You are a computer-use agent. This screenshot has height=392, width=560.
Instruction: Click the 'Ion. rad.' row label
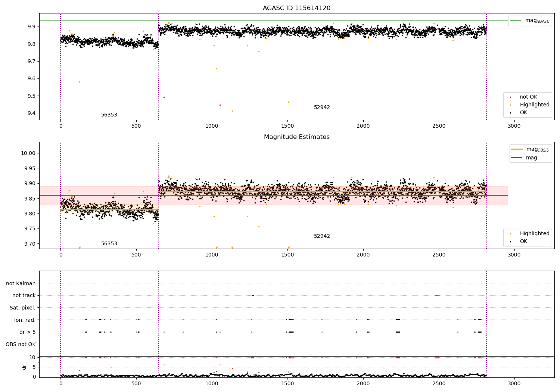pos(25,320)
